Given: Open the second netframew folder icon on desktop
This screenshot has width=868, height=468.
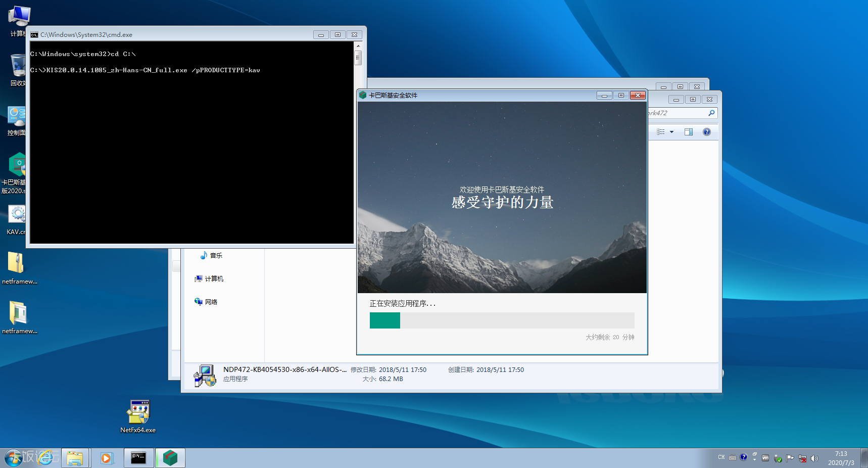Looking at the screenshot, I should click(x=19, y=318).
